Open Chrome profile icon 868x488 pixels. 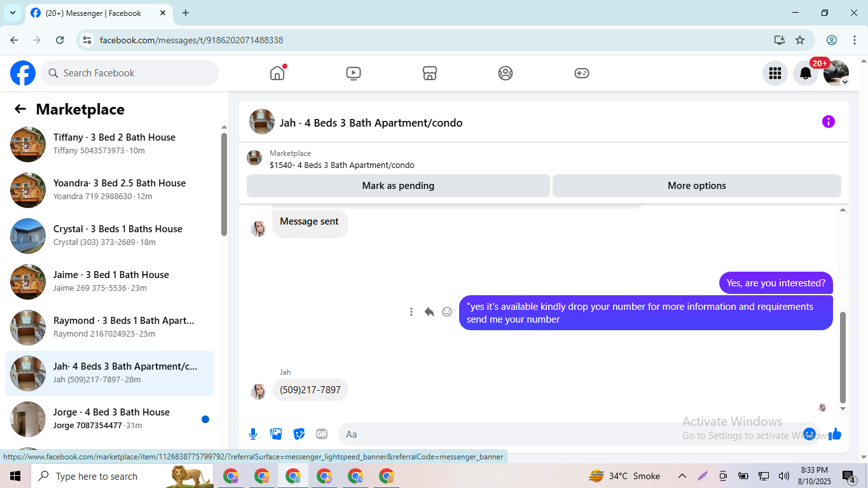[x=832, y=40]
